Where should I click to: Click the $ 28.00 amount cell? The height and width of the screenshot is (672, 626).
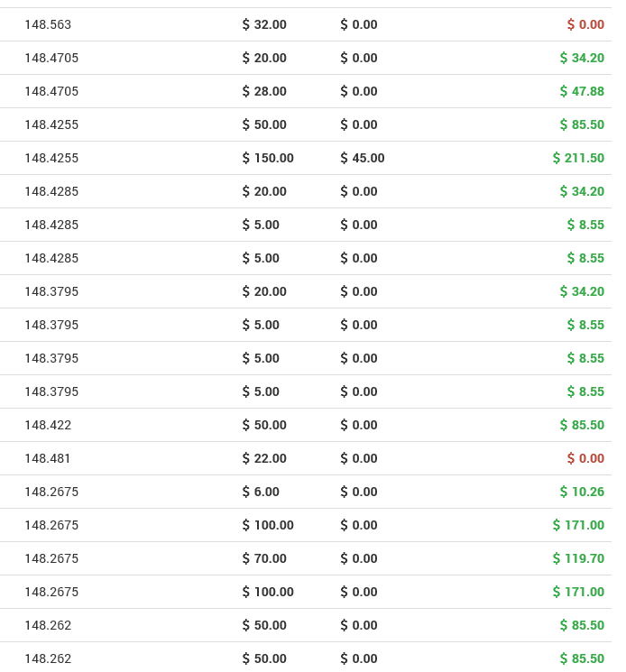pyautogui.click(x=264, y=91)
